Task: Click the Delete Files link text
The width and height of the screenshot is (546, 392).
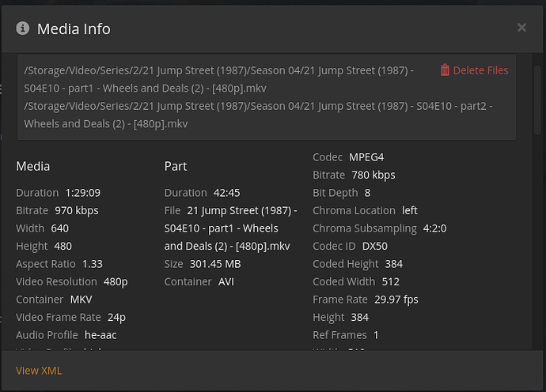Action: [480, 70]
